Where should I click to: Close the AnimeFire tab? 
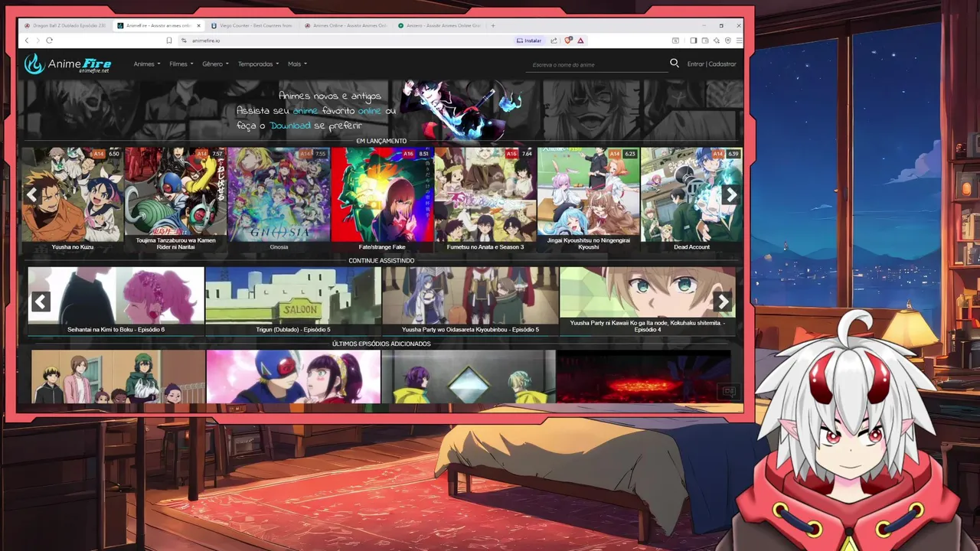tap(198, 25)
